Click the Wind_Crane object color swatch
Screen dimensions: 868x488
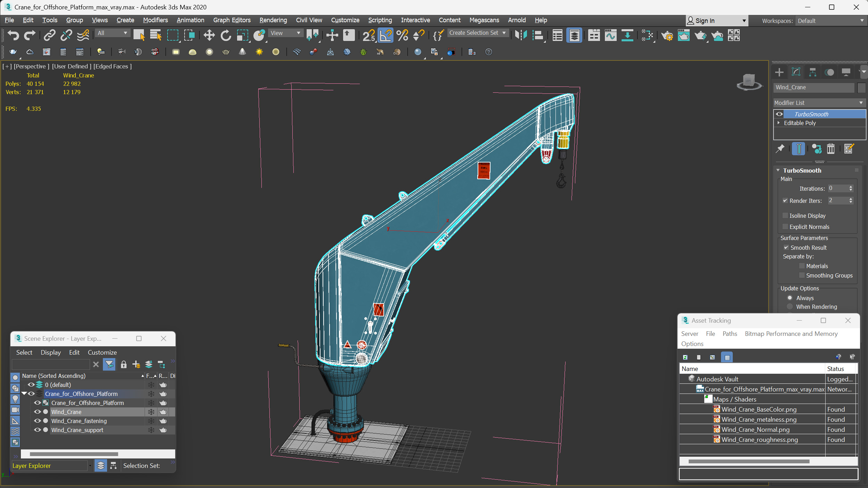(861, 88)
